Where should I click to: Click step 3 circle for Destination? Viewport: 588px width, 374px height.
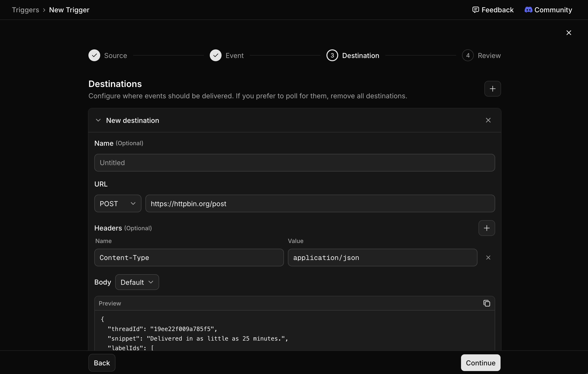[x=332, y=56]
